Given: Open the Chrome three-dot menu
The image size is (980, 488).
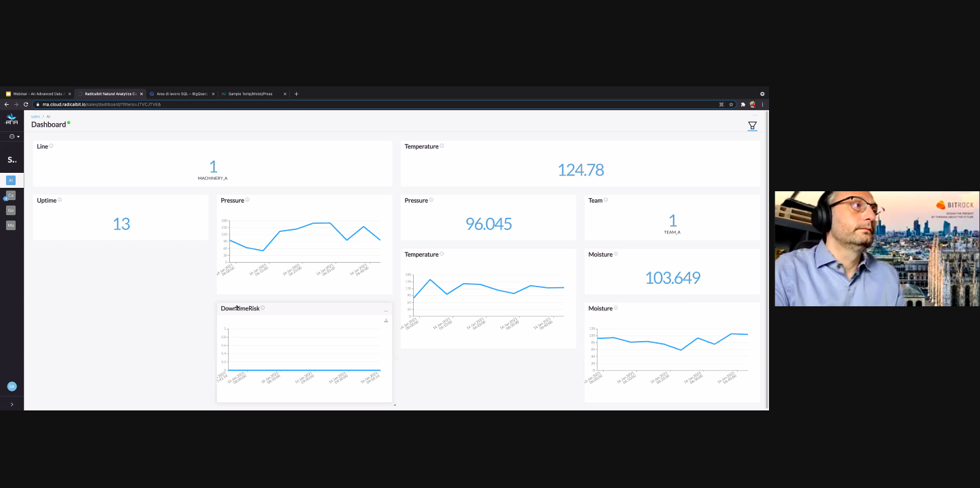Looking at the screenshot, I should (x=762, y=104).
